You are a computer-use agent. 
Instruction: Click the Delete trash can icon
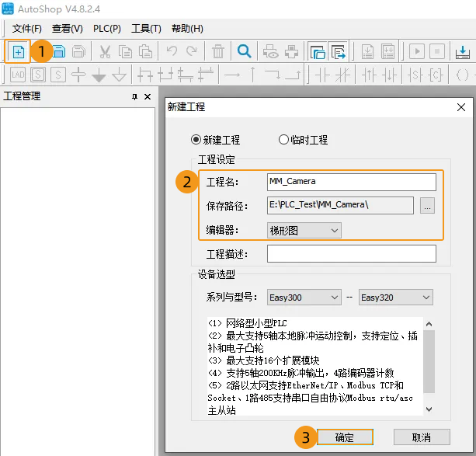[x=218, y=51]
